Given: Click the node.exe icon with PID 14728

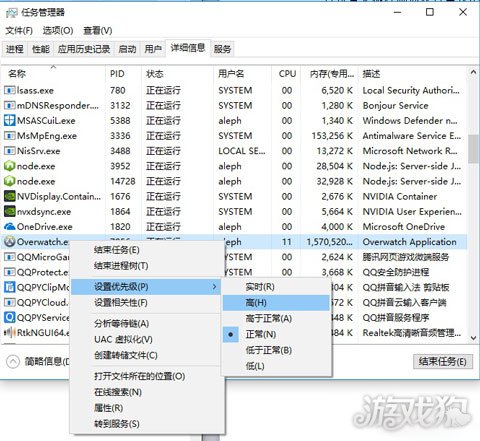Looking at the screenshot, I should (x=9, y=181).
